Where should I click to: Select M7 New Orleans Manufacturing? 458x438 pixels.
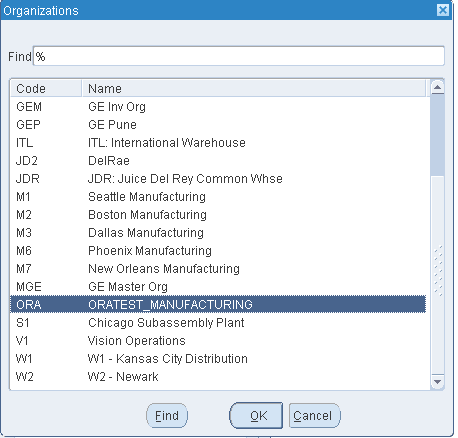tap(218, 269)
